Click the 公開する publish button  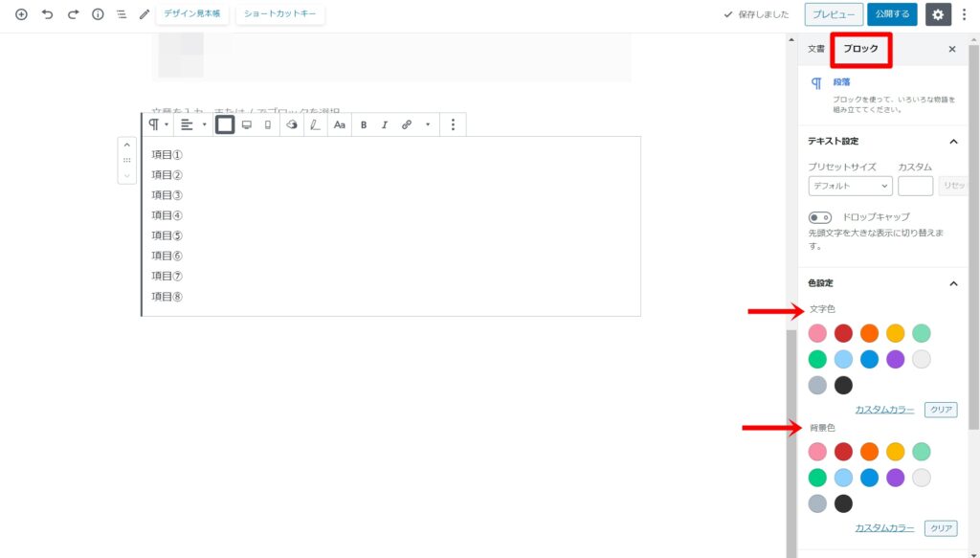(x=891, y=14)
